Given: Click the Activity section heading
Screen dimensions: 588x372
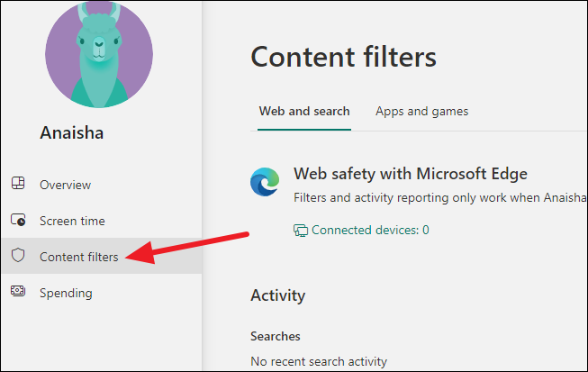Looking at the screenshot, I should tap(278, 295).
